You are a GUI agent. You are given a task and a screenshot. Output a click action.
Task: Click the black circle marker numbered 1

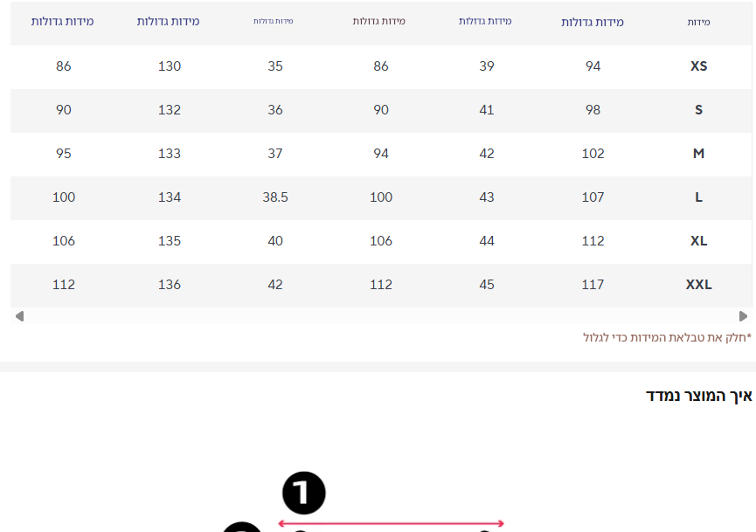coord(303,494)
